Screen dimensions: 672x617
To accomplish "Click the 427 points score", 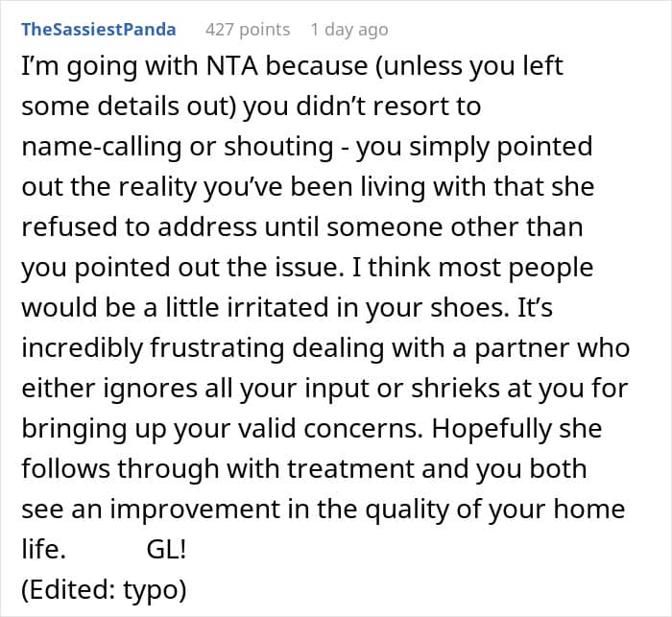I will (x=248, y=30).
